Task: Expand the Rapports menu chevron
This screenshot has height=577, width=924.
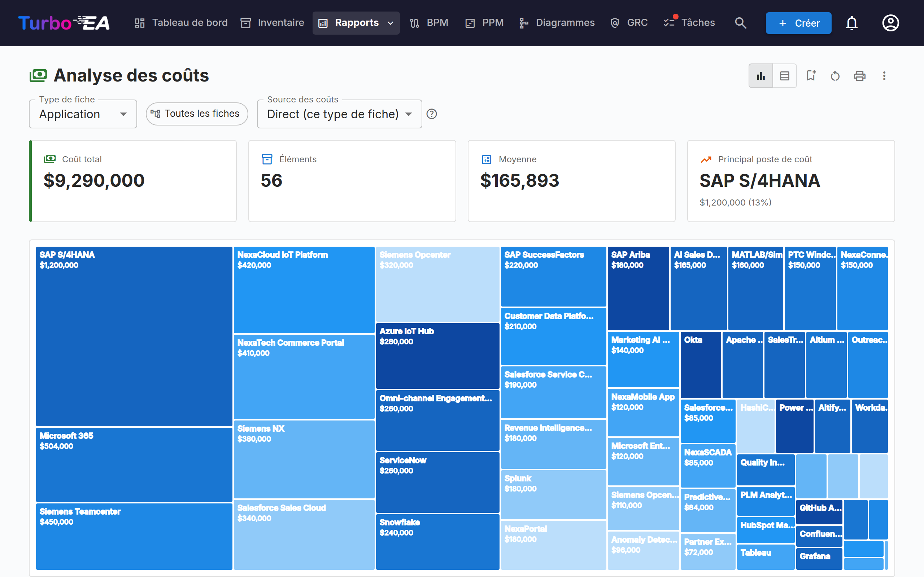Action: pyautogui.click(x=390, y=23)
